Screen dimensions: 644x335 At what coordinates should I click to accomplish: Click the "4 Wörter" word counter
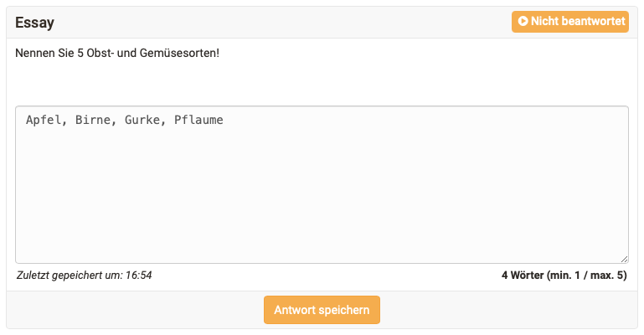(x=522, y=276)
